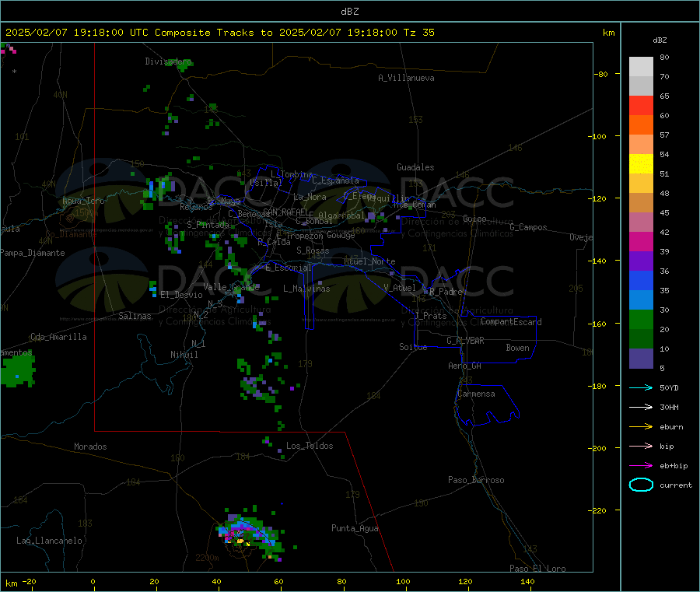This screenshot has width=700, height=592.
Task: Click the 'V_Atuel' map label
Action: (400, 288)
